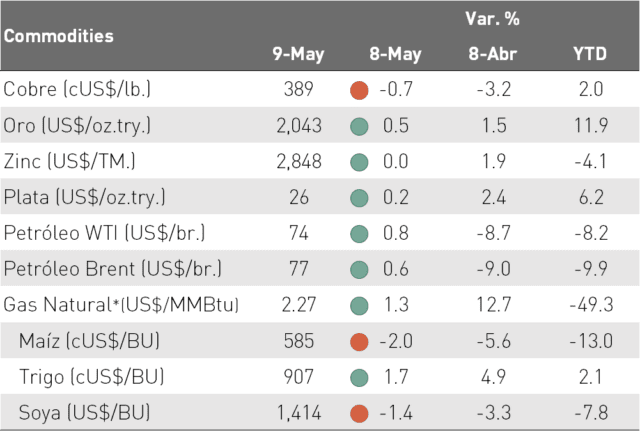Screen dimensions: 640x431
Task: Click the green dot for Gas Natural
Action: click(359, 306)
